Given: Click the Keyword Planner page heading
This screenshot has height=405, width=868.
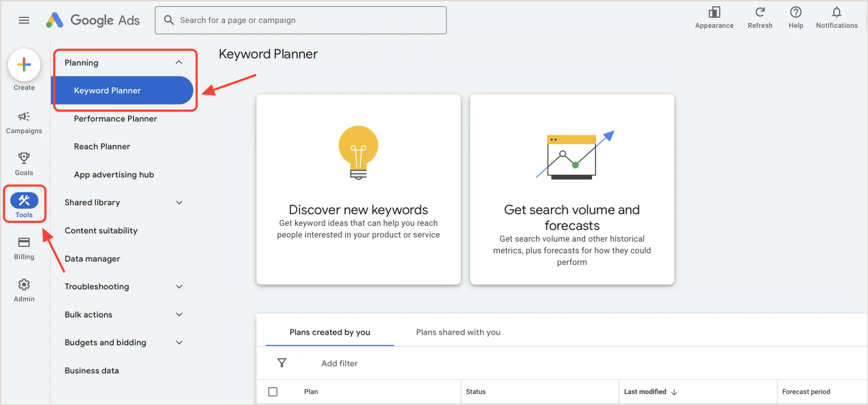Looking at the screenshot, I should [x=268, y=54].
